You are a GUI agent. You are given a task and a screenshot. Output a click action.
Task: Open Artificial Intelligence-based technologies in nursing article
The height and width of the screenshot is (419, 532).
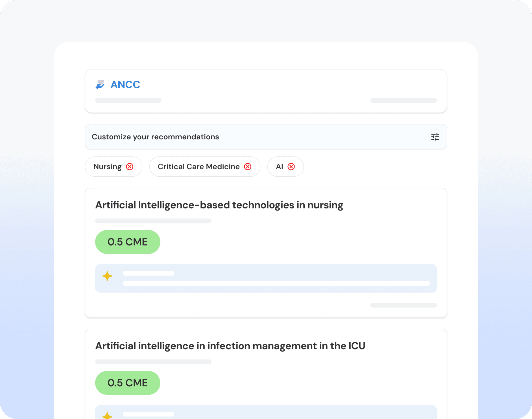point(219,205)
